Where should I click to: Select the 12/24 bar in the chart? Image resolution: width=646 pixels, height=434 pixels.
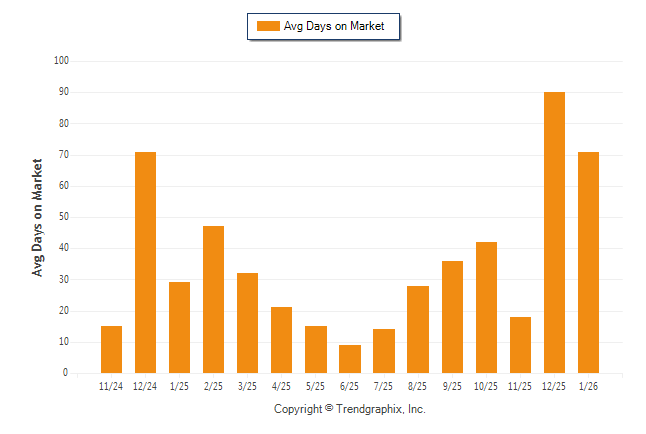click(x=146, y=262)
